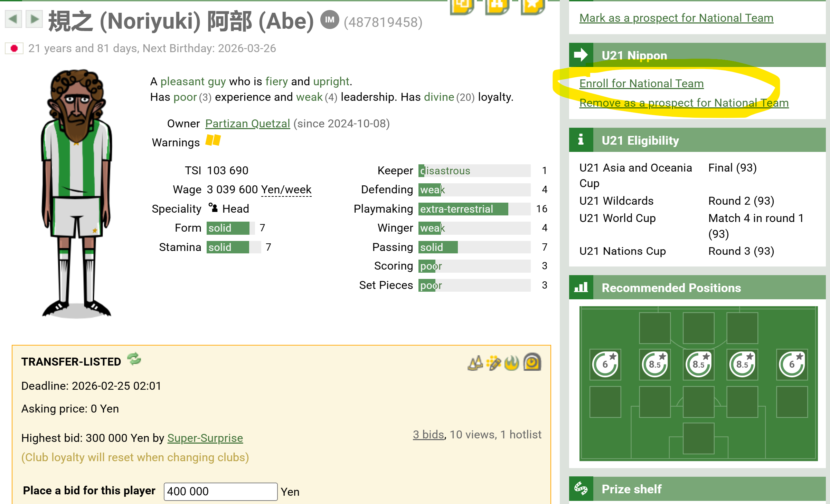Go to the next player arrow
The image size is (830, 504).
pyautogui.click(x=34, y=19)
